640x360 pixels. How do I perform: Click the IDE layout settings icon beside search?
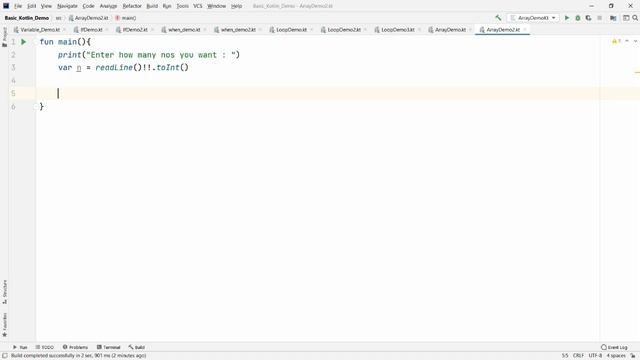pyautogui.click(x=626, y=18)
